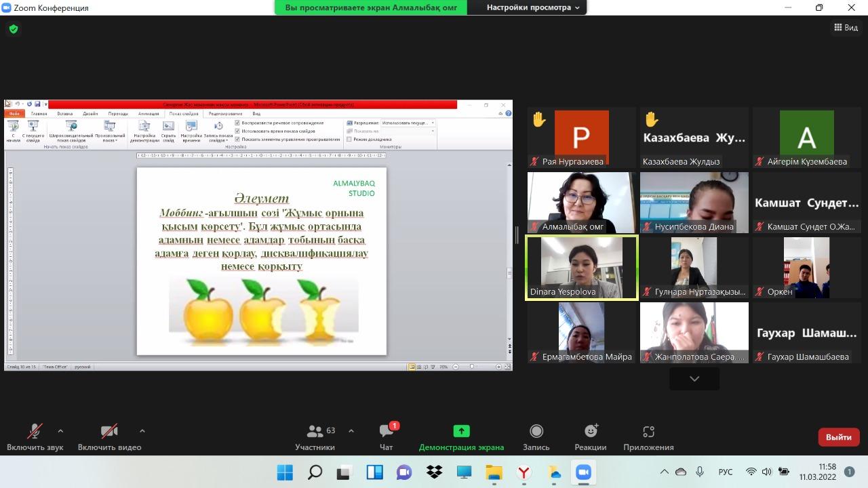Click the Запись record icon

click(536, 436)
